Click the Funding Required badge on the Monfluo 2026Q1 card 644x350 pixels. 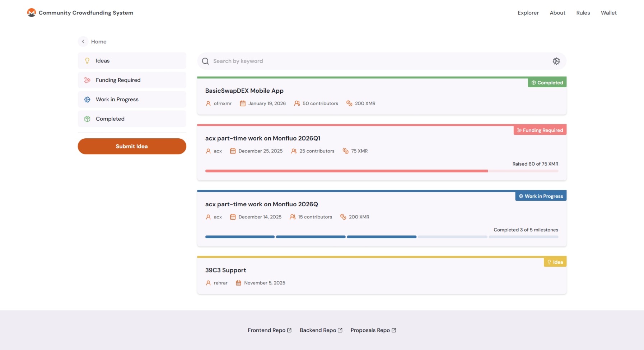pyautogui.click(x=540, y=130)
